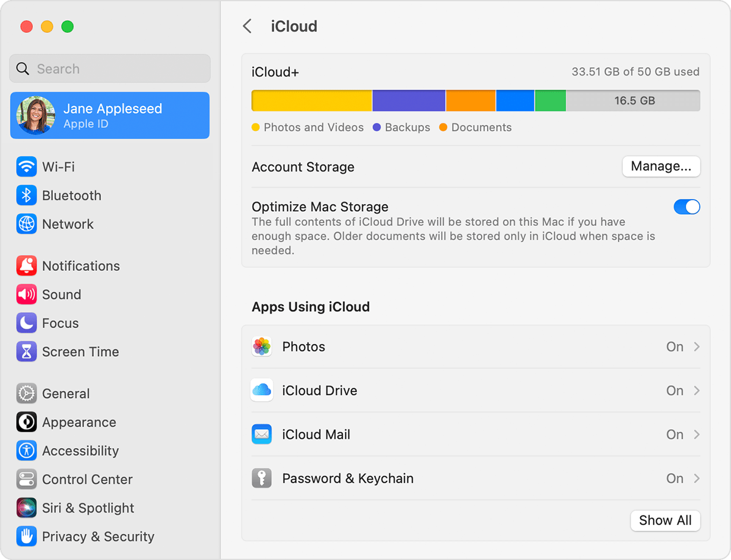Open Screen Time via the hourglass icon
Screen dimensions: 731x560
pos(26,351)
